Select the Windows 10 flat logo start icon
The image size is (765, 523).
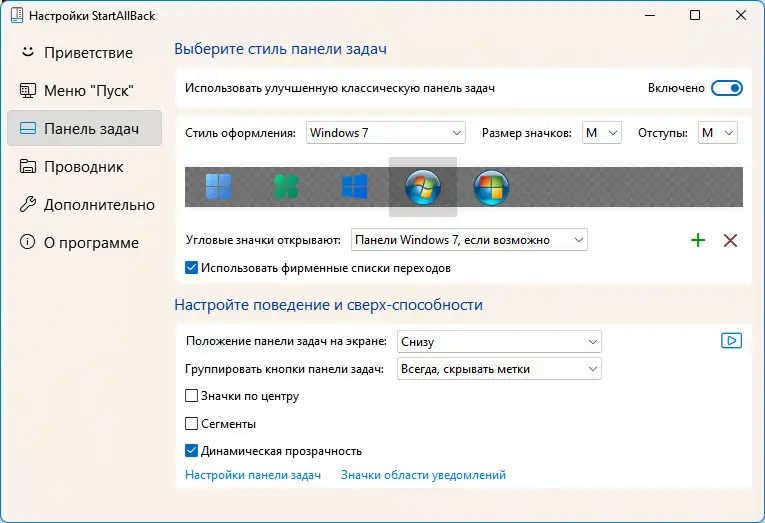(355, 187)
